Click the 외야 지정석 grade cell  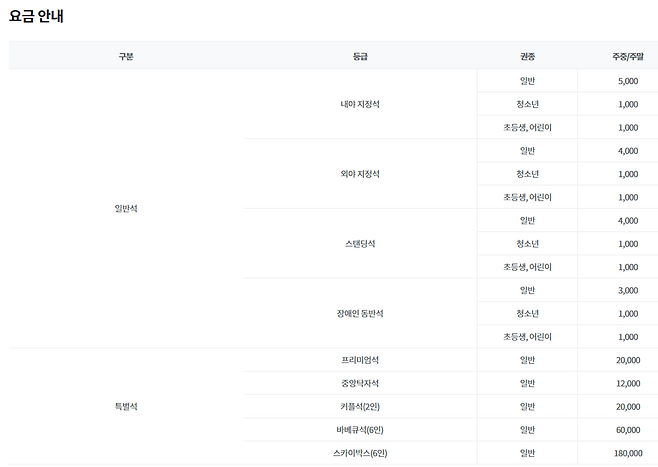coord(360,174)
